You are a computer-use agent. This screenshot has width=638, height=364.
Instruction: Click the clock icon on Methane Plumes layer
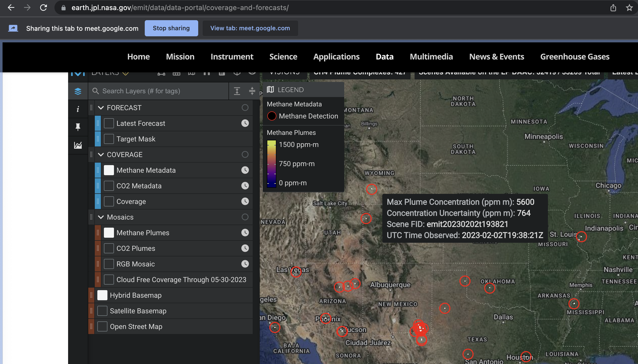pos(245,232)
